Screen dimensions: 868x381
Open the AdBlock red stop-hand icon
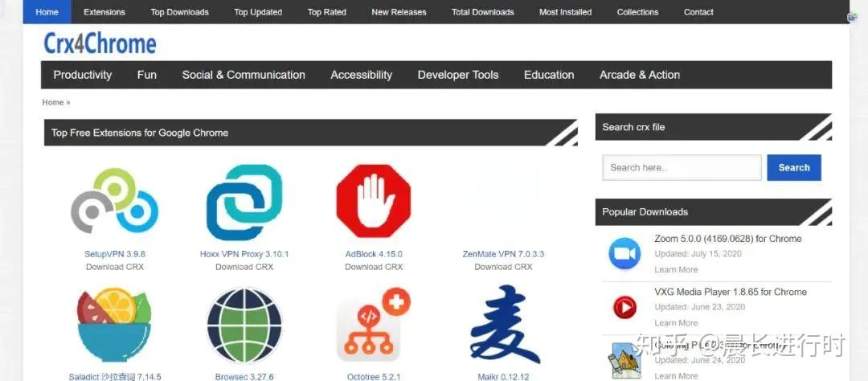[374, 201]
